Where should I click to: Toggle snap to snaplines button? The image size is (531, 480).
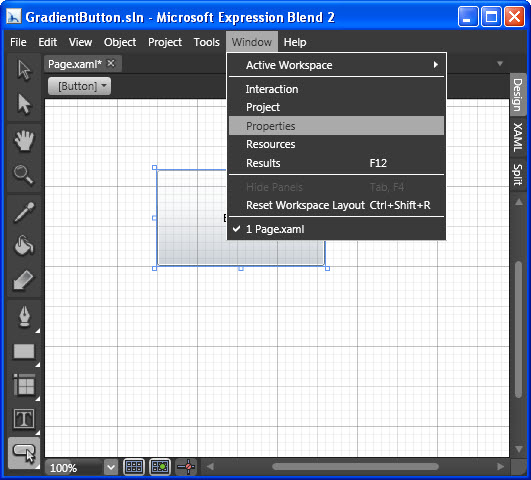(x=186, y=467)
